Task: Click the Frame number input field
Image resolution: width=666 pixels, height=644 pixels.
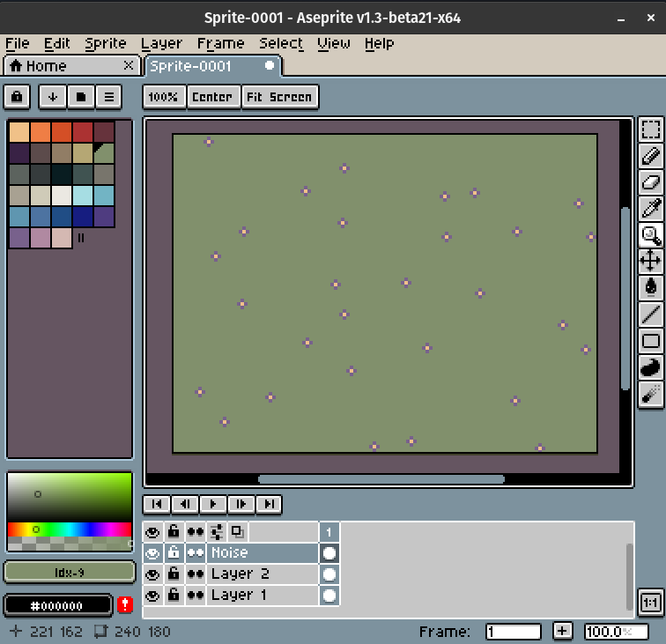Action: click(x=513, y=632)
